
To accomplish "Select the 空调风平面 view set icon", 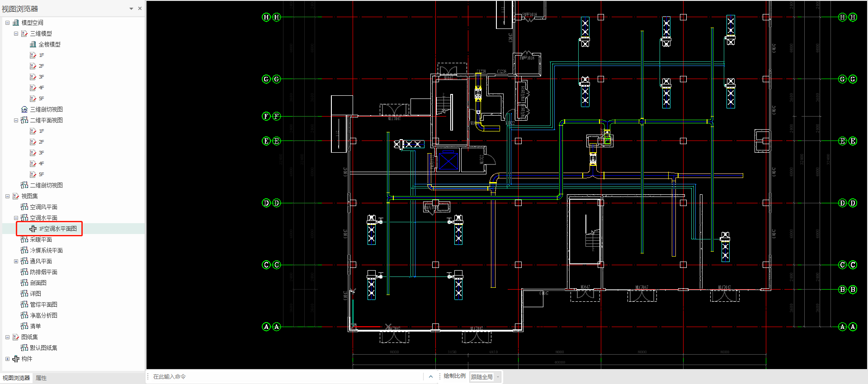I will click(x=24, y=207).
